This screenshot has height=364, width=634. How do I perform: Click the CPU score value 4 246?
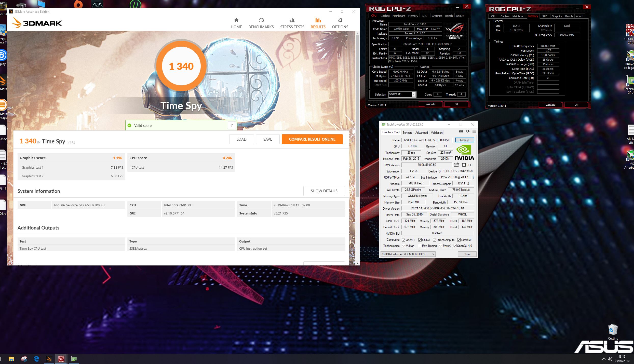tap(227, 158)
